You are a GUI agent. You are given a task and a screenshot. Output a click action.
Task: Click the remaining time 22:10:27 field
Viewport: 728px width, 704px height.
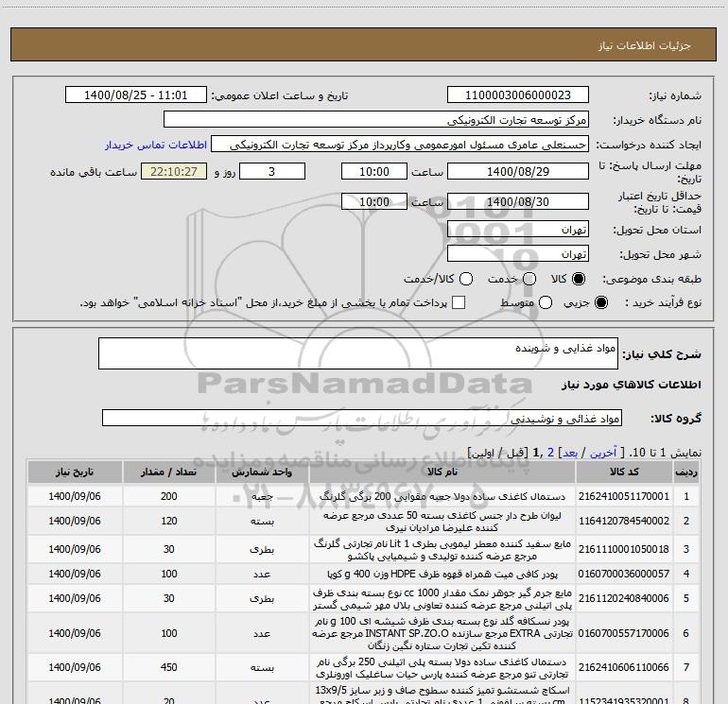click(x=174, y=171)
